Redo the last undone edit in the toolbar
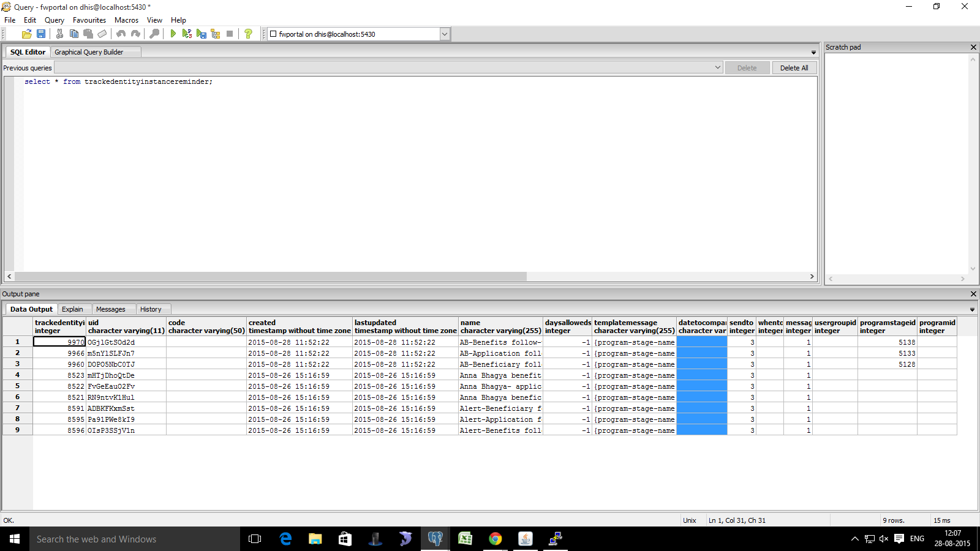This screenshot has width=980, height=551. pyautogui.click(x=135, y=34)
